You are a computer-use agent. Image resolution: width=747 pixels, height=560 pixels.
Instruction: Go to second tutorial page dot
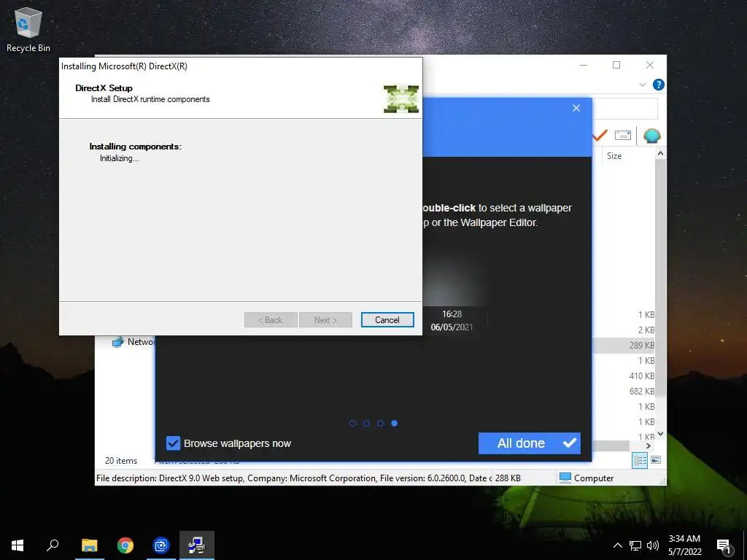pos(366,423)
